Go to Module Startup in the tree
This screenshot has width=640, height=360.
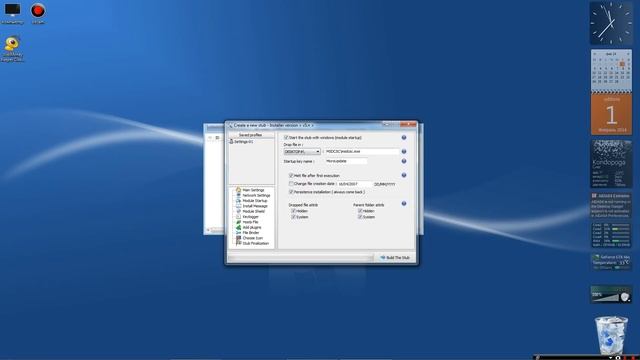tap(255, 201)
